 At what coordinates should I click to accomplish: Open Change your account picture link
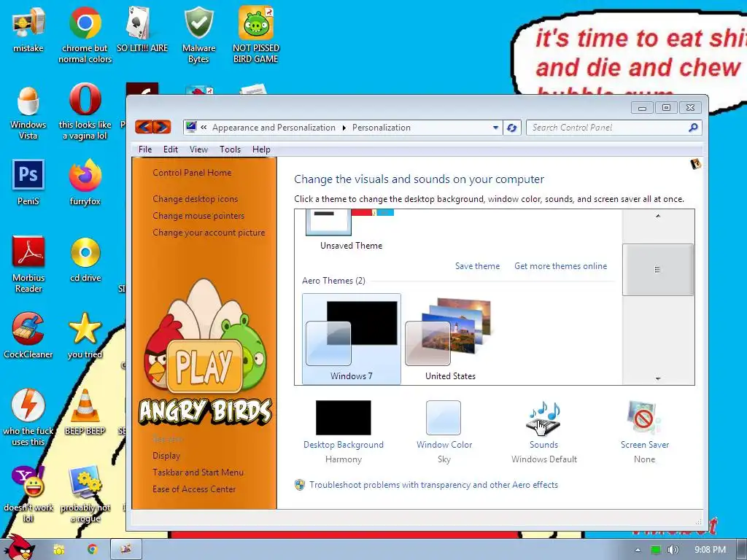(x=209, y=233)
